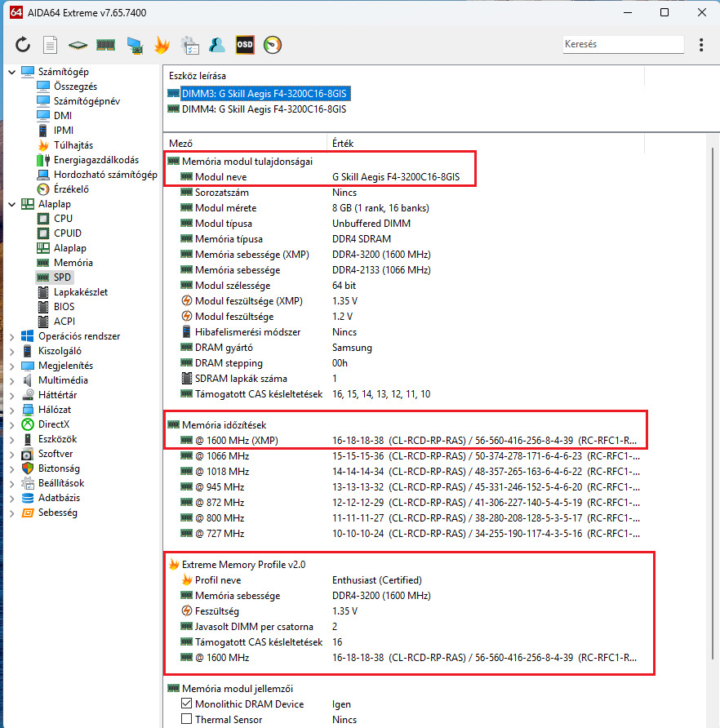This screenshot has width=720, height=728.
Task: Select the Hibafelismerési módszer row
Action: click(x=403, y=332)
